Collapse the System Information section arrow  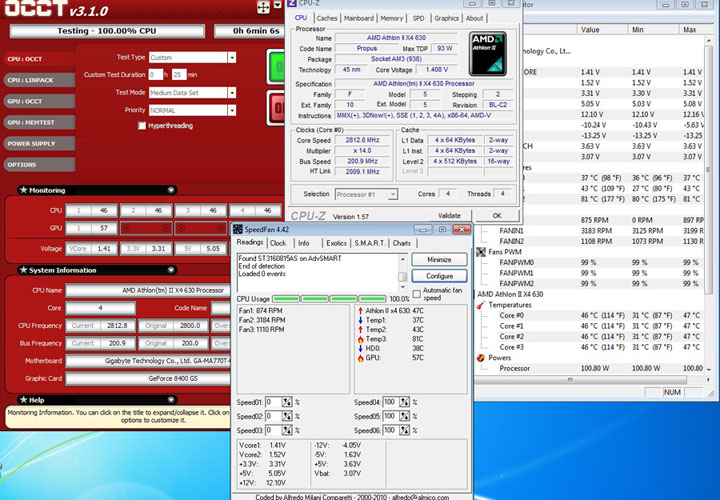point(171,270)
